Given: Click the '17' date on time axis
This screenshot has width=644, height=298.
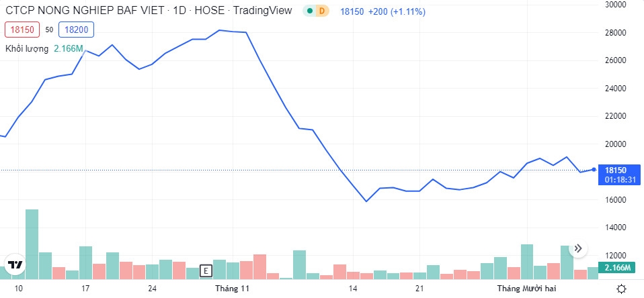Looking at the screenshot, I should (85, 289).
